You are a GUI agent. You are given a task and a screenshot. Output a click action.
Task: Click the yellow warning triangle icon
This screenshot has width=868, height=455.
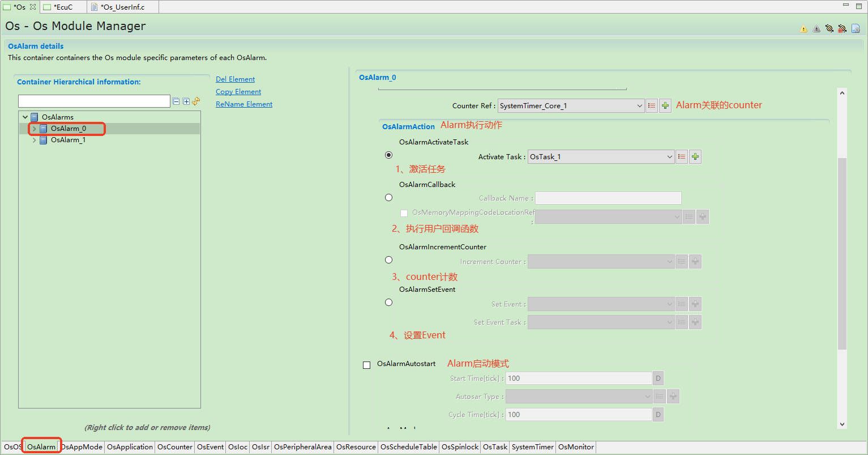click(x=803, y=29)
